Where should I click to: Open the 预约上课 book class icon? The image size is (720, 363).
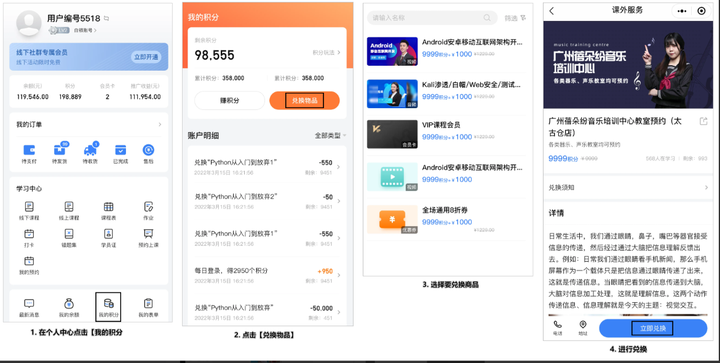pyautogui.click(x=148, y=234)
